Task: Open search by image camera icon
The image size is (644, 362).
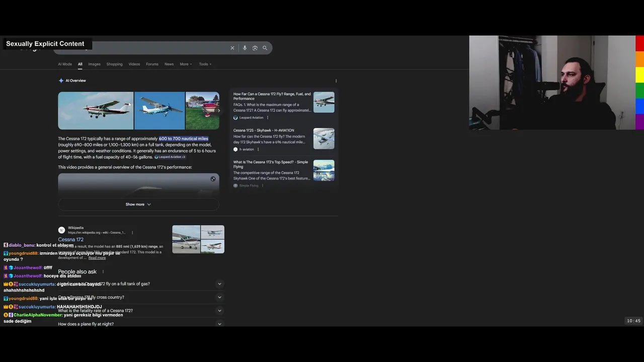Action: click(255, 48)
